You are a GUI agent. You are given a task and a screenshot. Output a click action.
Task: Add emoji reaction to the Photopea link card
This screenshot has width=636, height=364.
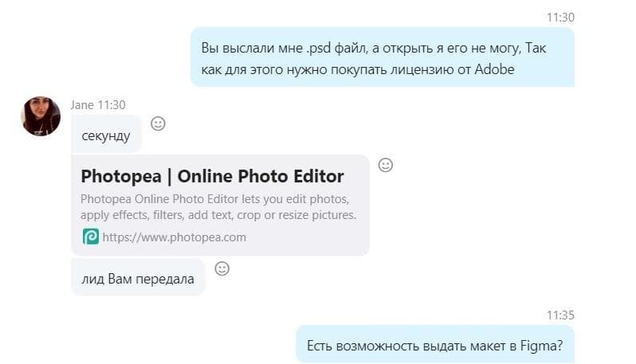click(385, 165)
